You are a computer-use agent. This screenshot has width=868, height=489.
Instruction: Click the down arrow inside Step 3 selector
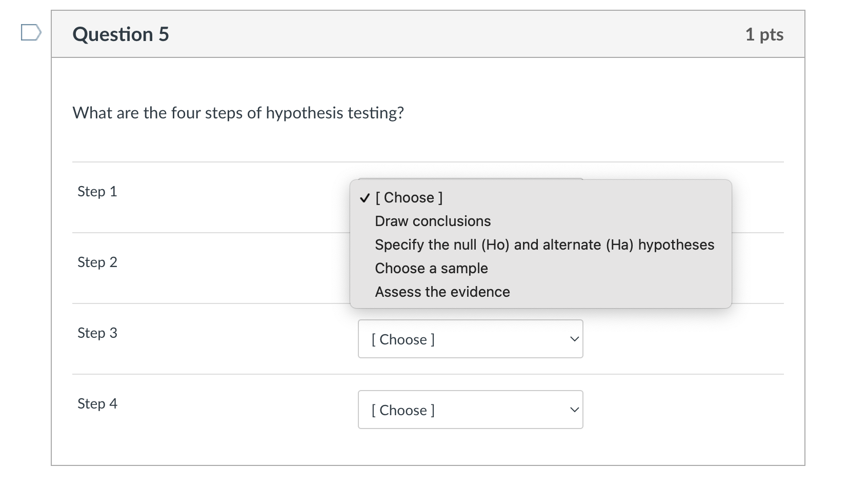click(x=573, y=339)
